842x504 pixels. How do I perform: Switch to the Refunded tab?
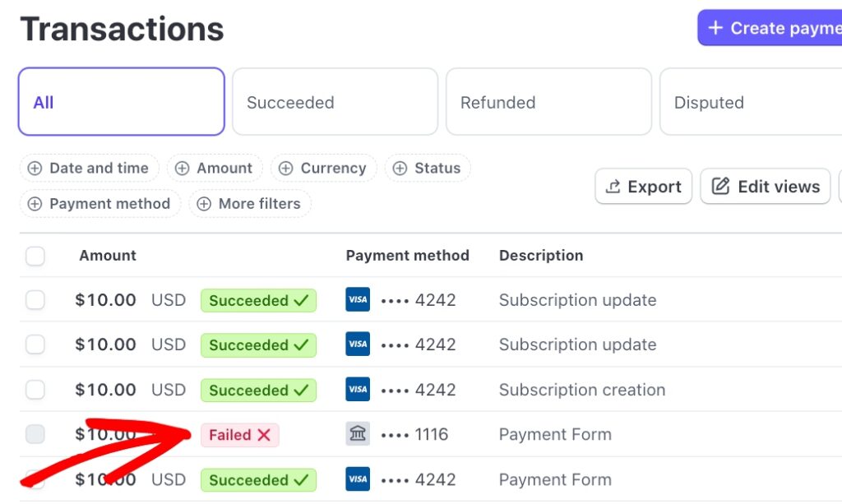tap(548, 102)
